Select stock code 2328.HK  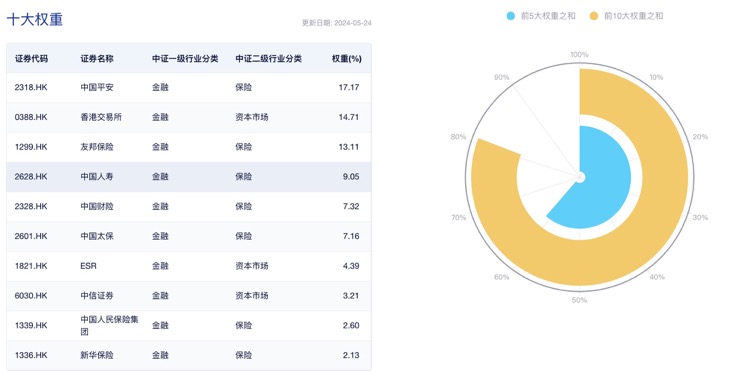(31, 207)
